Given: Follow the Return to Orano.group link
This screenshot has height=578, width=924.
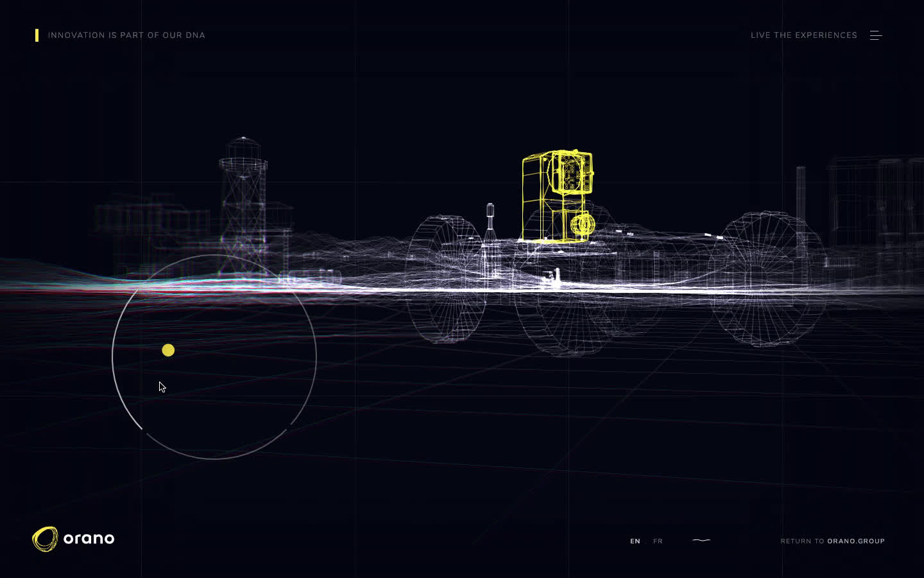Looking at the screenshot, I should point(832,541).
